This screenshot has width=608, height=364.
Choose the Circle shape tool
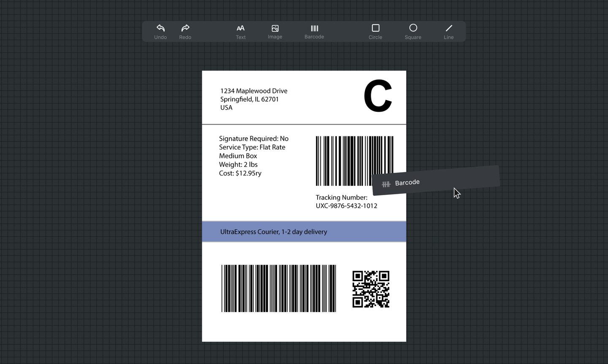pyautogui.click(x=375, y=32)
